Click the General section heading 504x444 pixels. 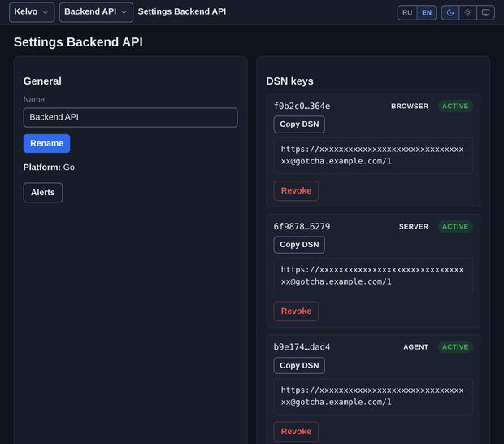pyautogui.click(x=42, y=81)
